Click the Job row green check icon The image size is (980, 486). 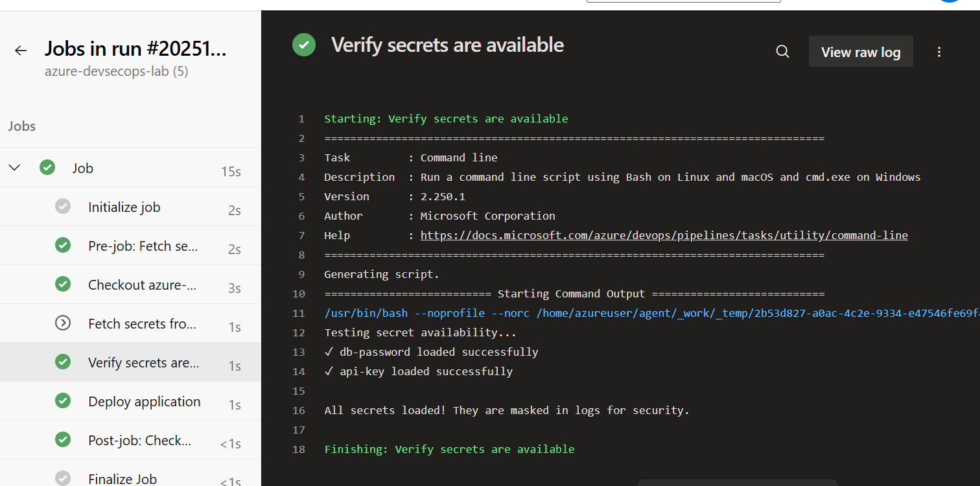(47, 168)
